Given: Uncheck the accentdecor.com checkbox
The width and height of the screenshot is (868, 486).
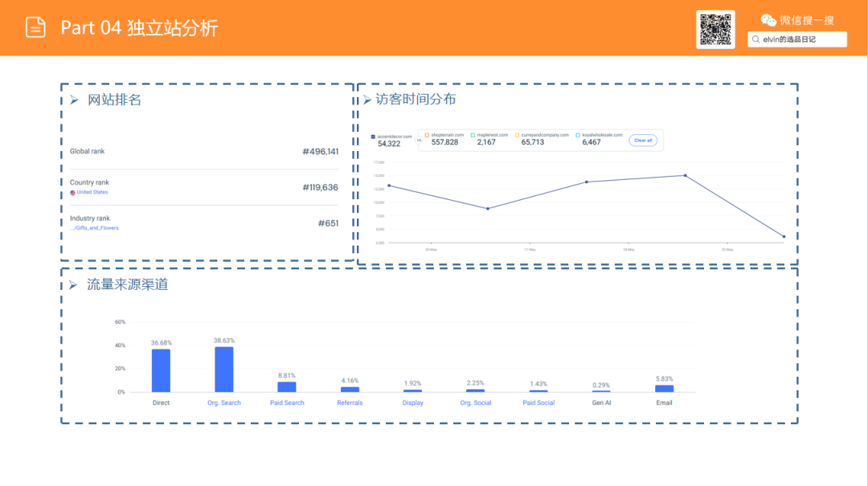Looking at the screenshot, I should (373, 137).
